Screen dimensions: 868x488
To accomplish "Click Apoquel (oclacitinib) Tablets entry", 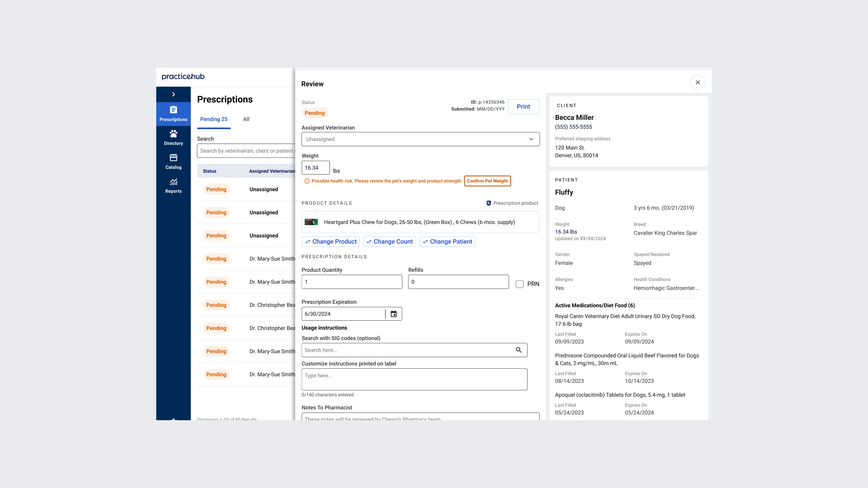I will [x=620, y=395].
